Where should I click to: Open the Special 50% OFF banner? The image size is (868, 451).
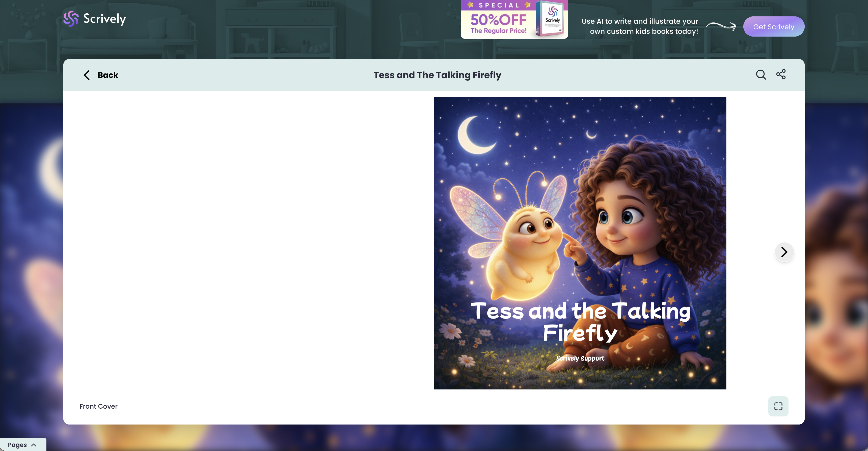point(498,20)
